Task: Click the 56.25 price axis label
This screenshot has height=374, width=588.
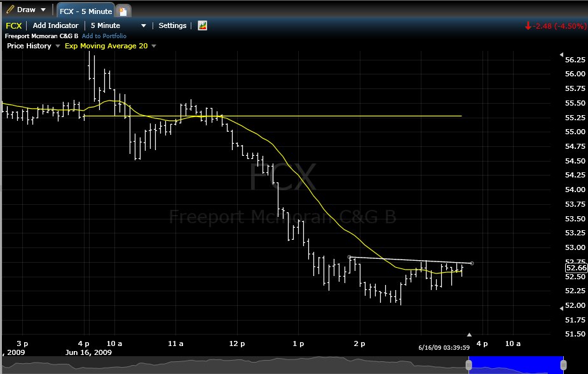Action: tap(575, 60)
